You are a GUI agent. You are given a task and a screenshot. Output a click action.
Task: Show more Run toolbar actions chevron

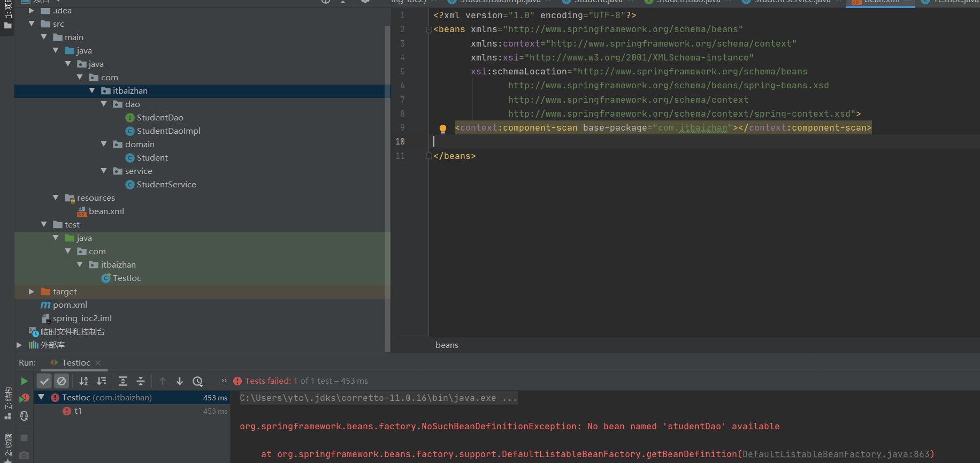(224, 381)
